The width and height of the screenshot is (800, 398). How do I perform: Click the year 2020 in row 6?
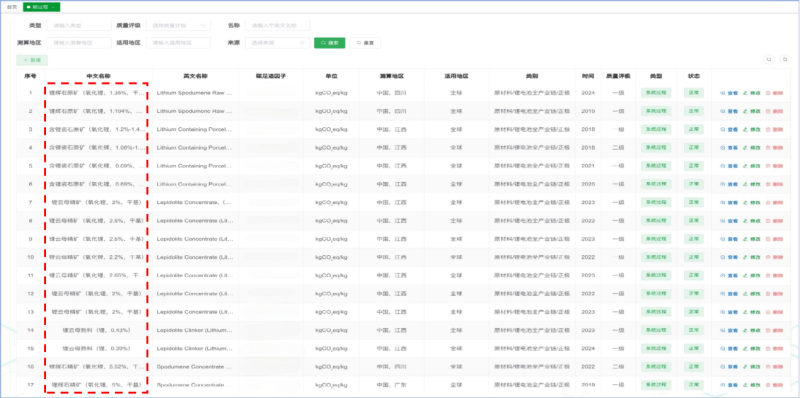[x=588, y=184]
